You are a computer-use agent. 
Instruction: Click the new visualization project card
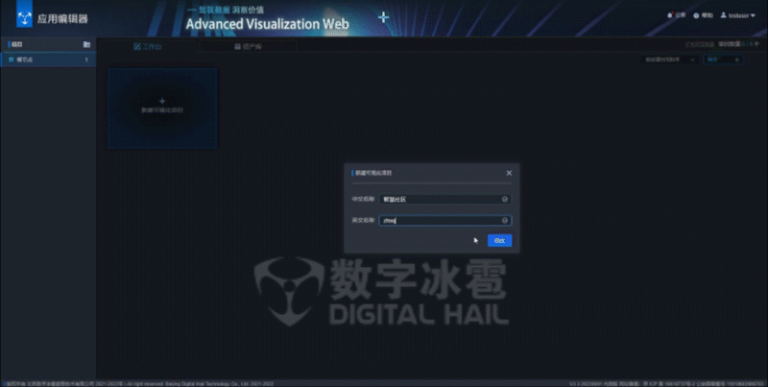tap(162, 108)
